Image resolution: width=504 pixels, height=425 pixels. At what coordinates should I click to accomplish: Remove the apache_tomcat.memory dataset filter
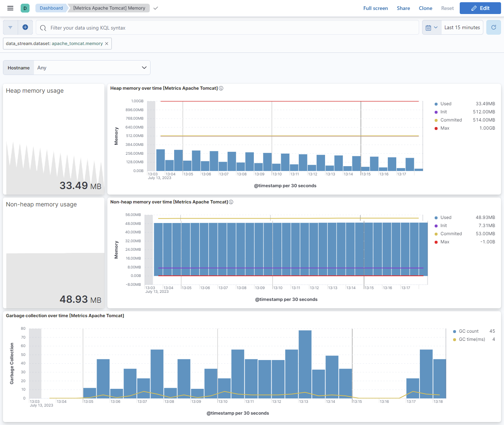click(107, 44)
